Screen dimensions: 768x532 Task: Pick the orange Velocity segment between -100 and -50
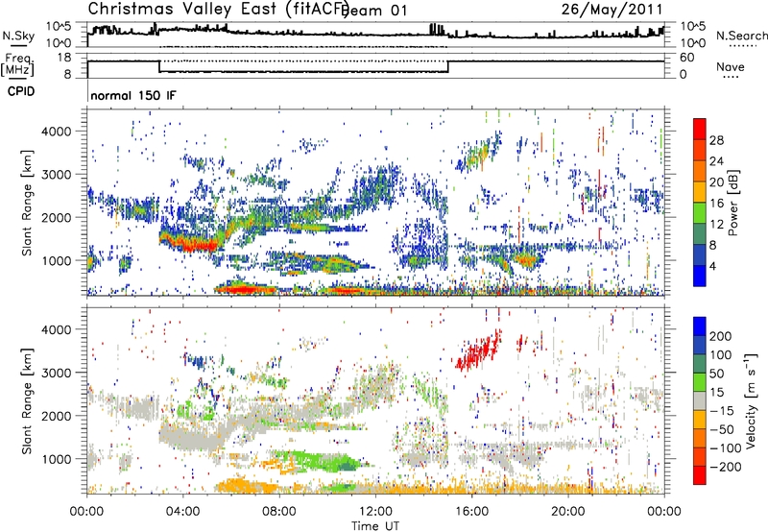[700, 438]
